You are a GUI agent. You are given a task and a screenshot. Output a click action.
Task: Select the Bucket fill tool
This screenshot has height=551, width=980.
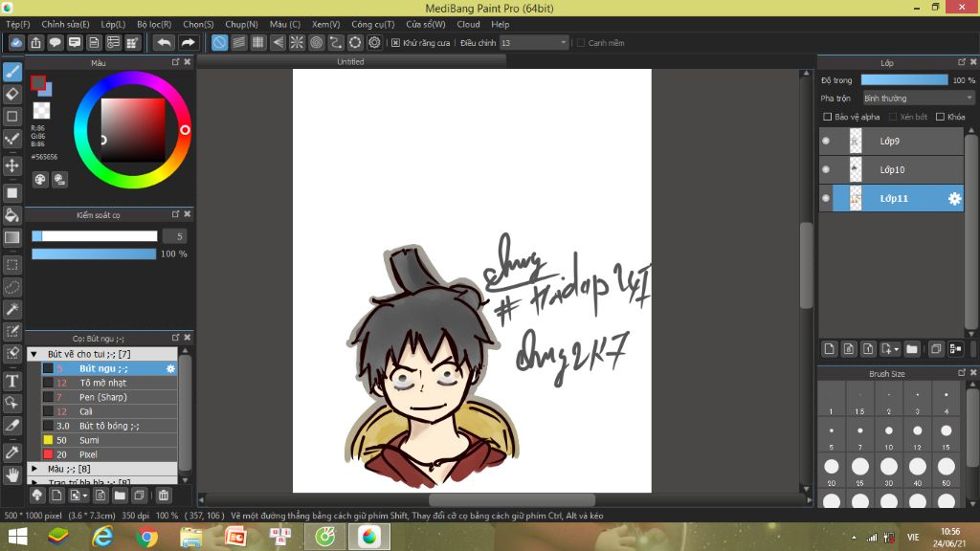(11, 215)
